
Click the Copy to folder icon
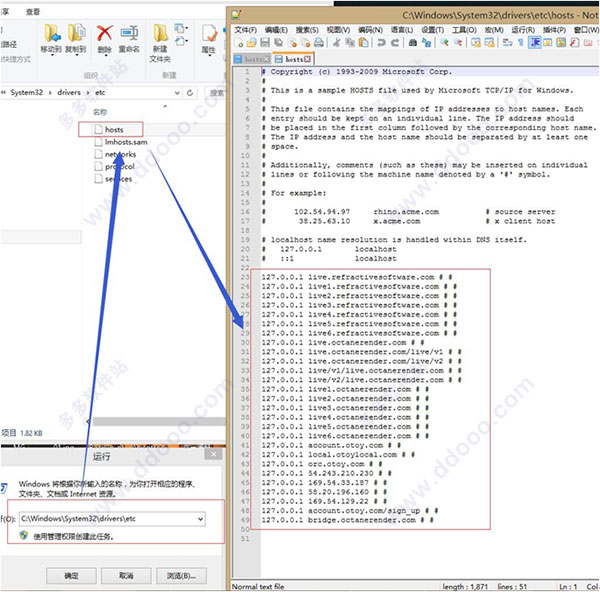point(77,33)
